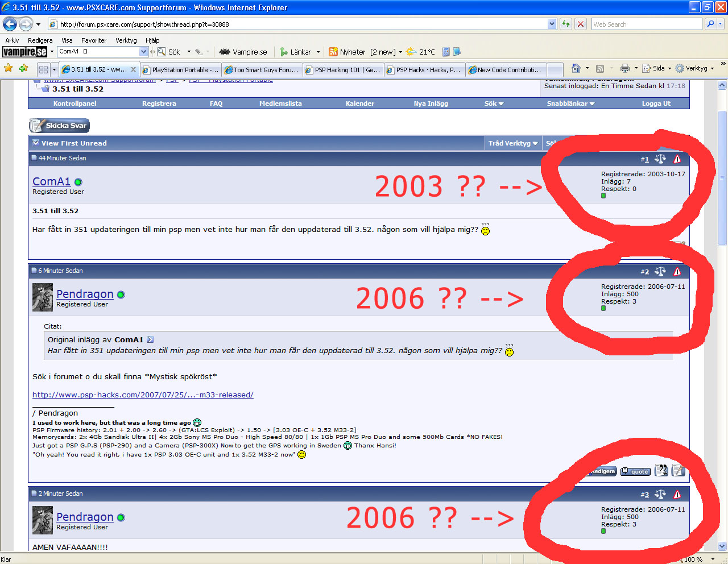728x564 pixels.
Task: Click the vertical scrollbar thumb
Action: click(x=722, y=176)
